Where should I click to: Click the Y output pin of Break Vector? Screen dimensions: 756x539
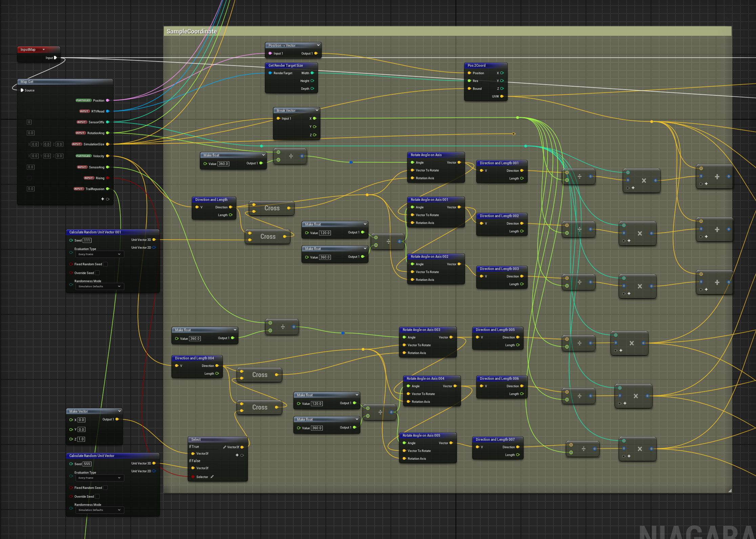pyautogui.click(x=315, y=127)
